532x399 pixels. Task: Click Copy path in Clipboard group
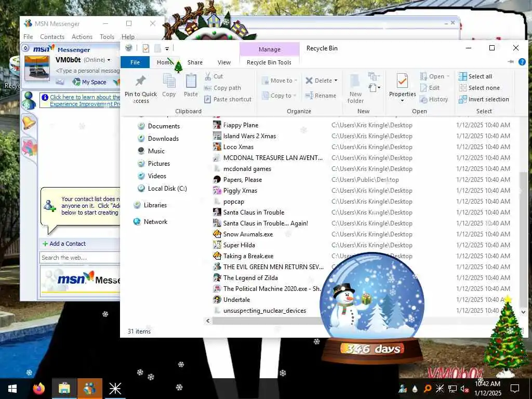222,88
